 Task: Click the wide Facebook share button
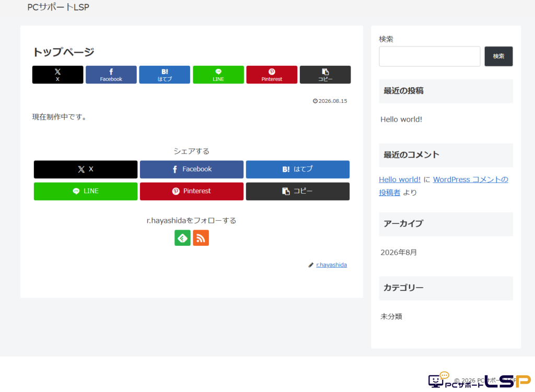click(192, 170)
